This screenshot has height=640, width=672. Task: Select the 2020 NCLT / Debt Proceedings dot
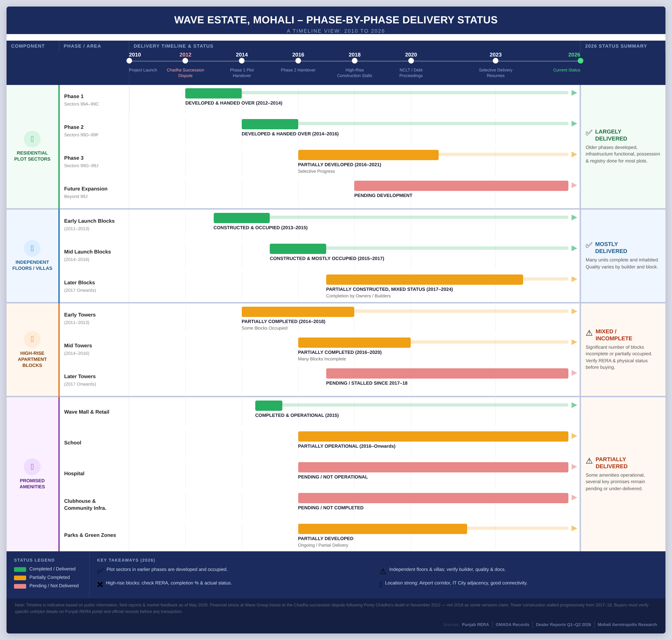(411, 61)
